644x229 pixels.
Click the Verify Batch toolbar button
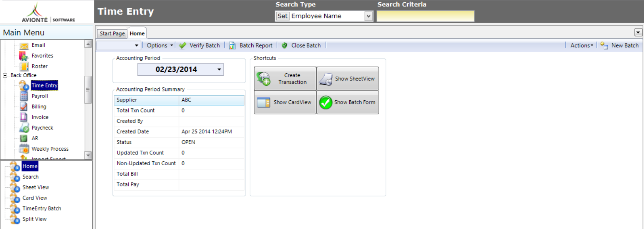coord(199,45)
